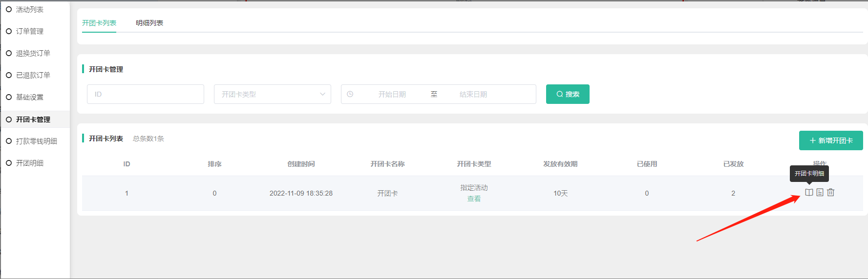868x279 pixels.
Task: Click the 新增开团卡 add button
Action: click(830, 140)
